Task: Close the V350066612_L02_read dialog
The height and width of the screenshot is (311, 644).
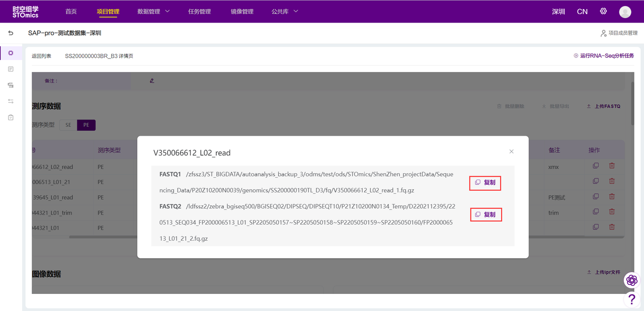Action: [511, 151]
